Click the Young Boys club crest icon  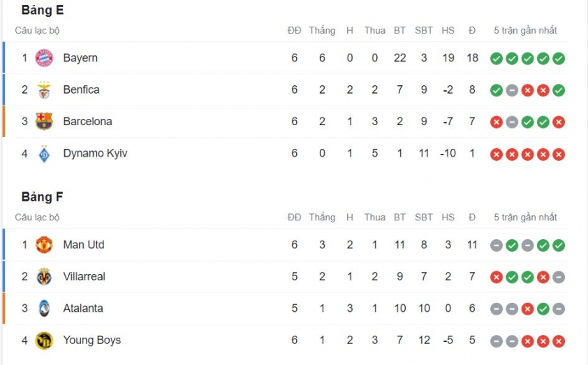point(44,341)
